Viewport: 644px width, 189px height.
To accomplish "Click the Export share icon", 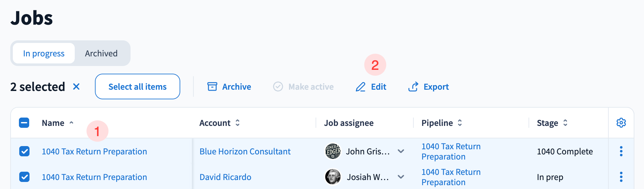I will pos(413,87).
